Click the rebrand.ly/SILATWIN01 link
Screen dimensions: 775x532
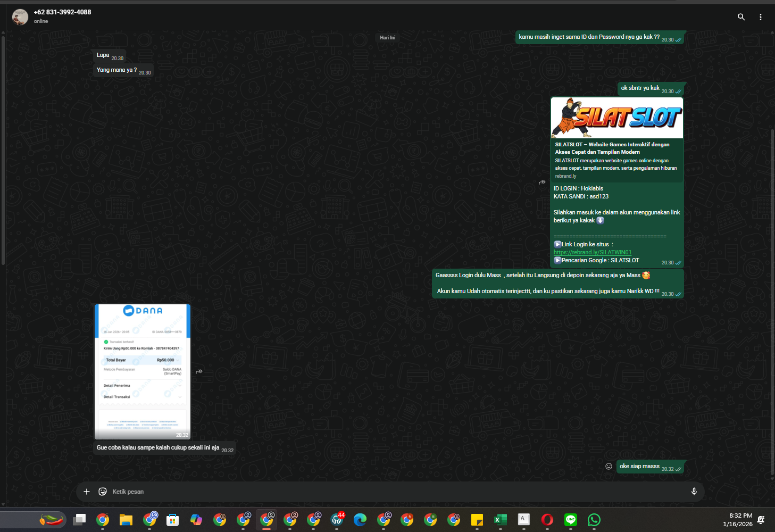[592, 252]
